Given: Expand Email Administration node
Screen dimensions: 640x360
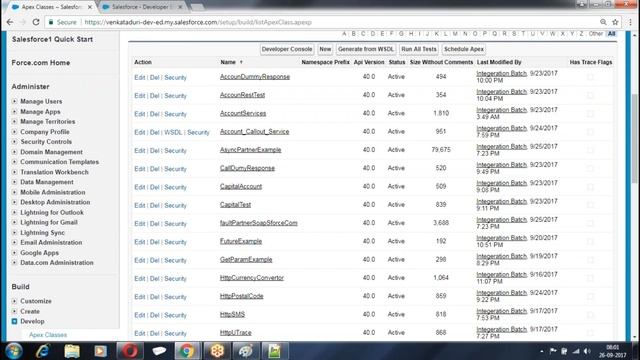Looking at the screenshot, I should 14,242.
